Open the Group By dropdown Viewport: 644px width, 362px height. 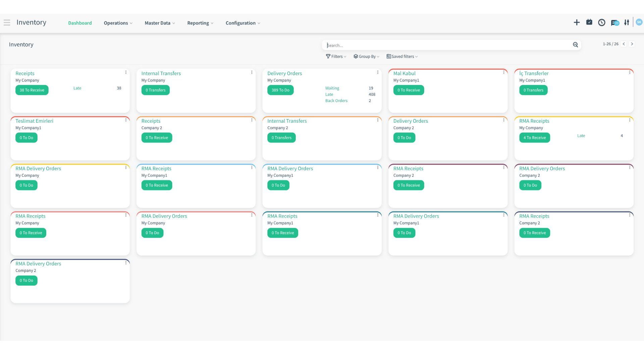[366, 56]
